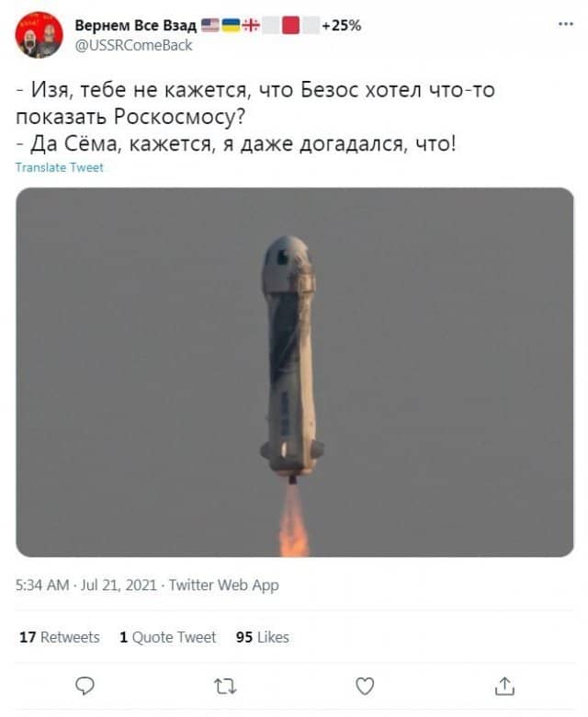This screenshot has width=588, height=717.
Task: Open the rocket launch photo
Action: click(x=295, y=372)
